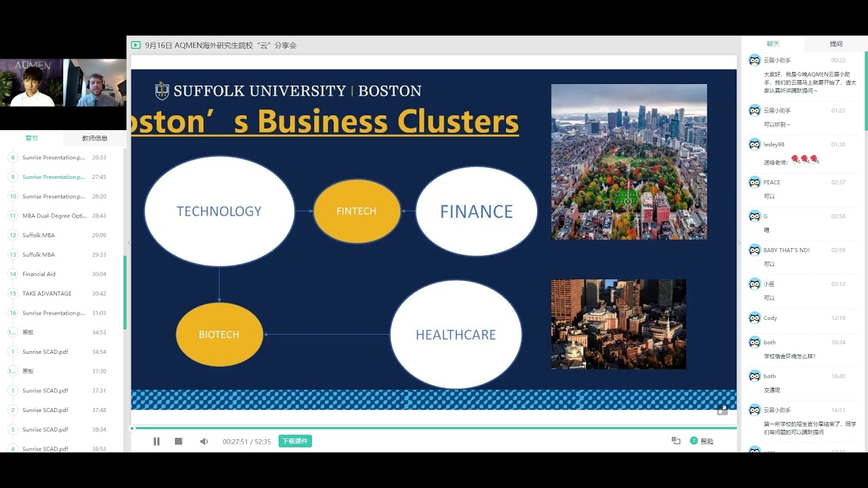Click the 下载课件 download button
868x488 pixels.
point(295,441)
